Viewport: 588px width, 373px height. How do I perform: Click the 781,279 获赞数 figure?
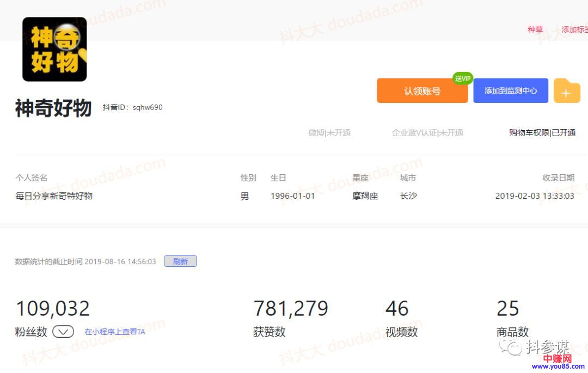[291, 309]
